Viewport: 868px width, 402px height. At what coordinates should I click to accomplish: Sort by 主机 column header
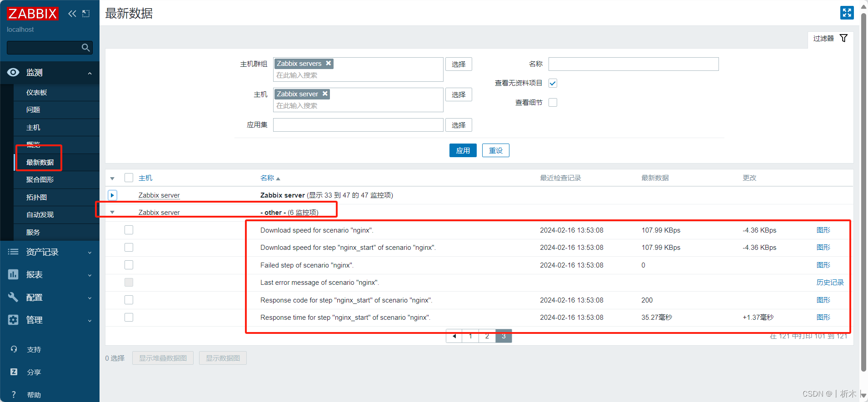click(145, 178)
